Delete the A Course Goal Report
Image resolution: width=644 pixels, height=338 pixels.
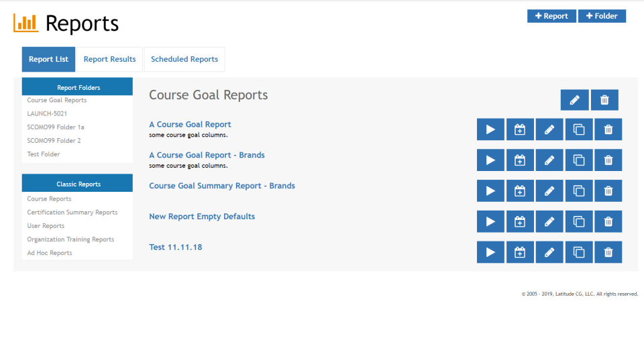tap(608, 129)
